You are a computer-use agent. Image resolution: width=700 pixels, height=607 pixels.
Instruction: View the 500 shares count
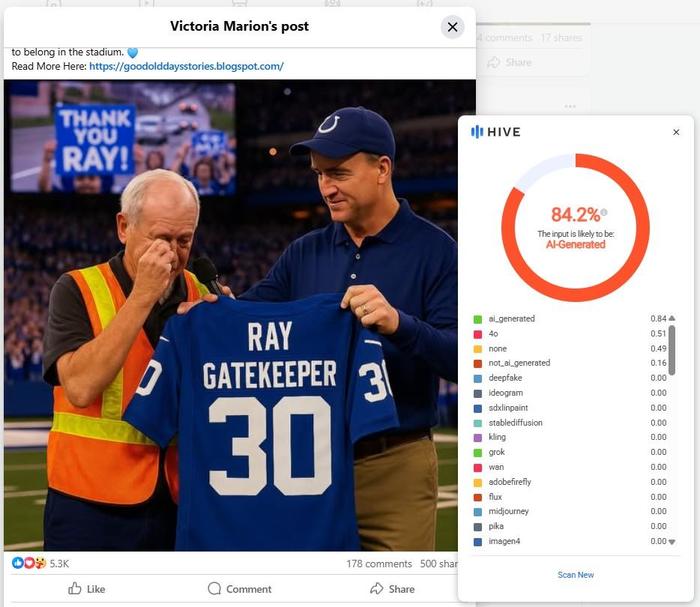point(438,564)
